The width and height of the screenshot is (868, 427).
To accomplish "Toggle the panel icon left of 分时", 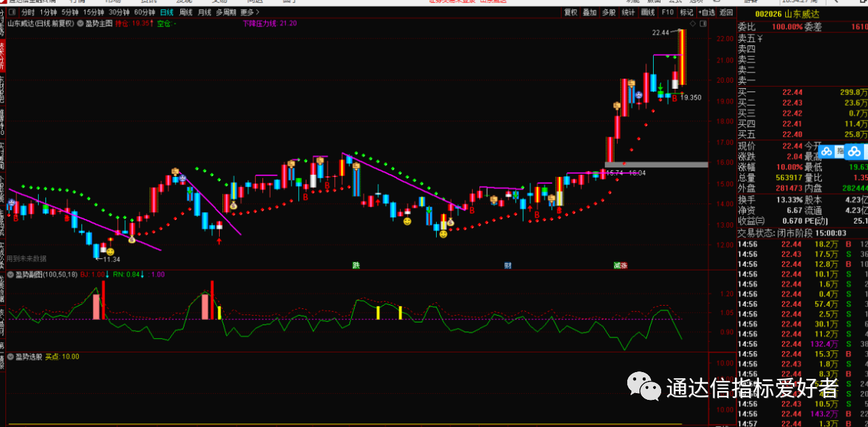I will coord(13,12).
